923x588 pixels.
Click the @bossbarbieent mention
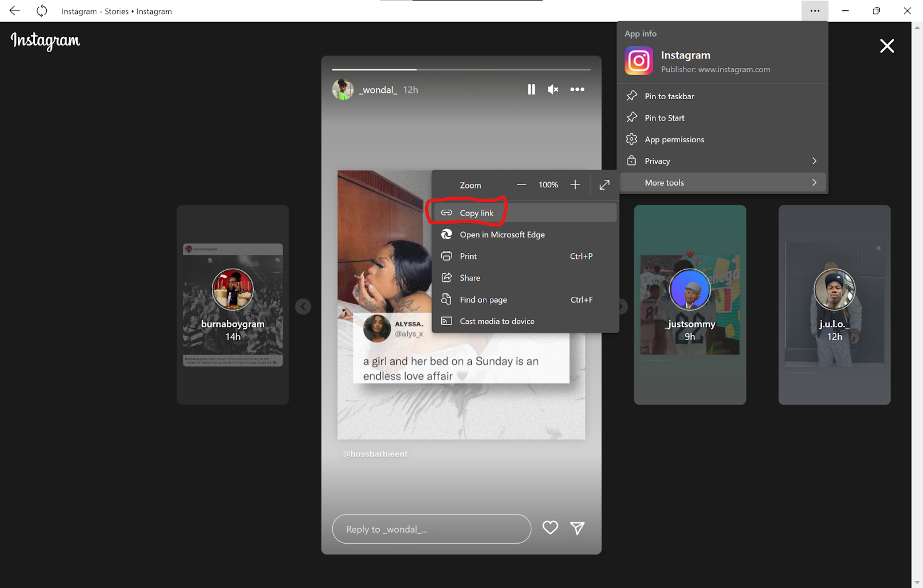pos(376,454)
